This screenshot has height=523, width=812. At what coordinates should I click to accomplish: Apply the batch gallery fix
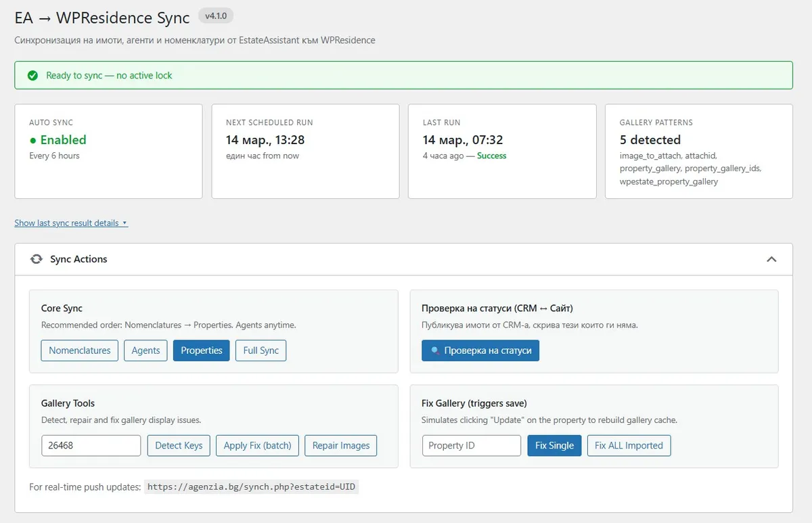click(257, 445)
